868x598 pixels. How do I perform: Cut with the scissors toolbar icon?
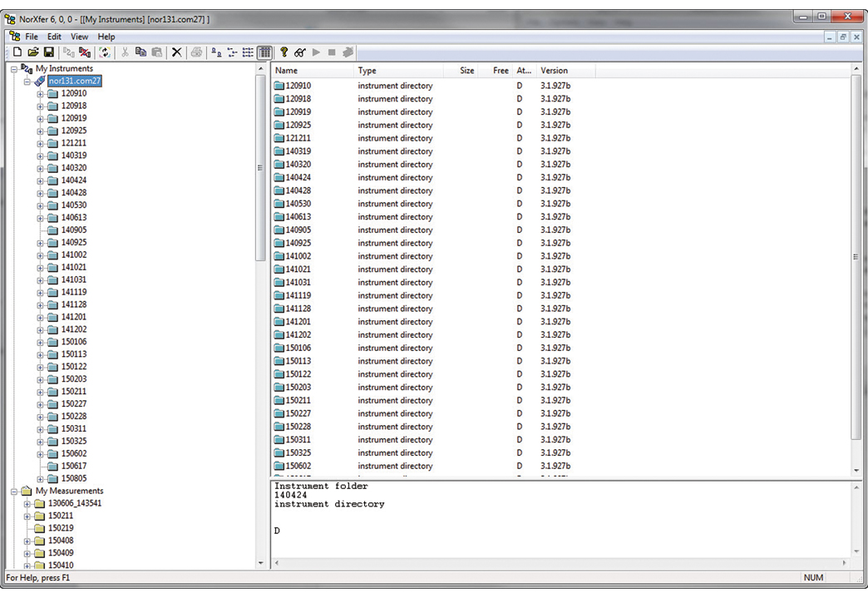click(125, 52)
